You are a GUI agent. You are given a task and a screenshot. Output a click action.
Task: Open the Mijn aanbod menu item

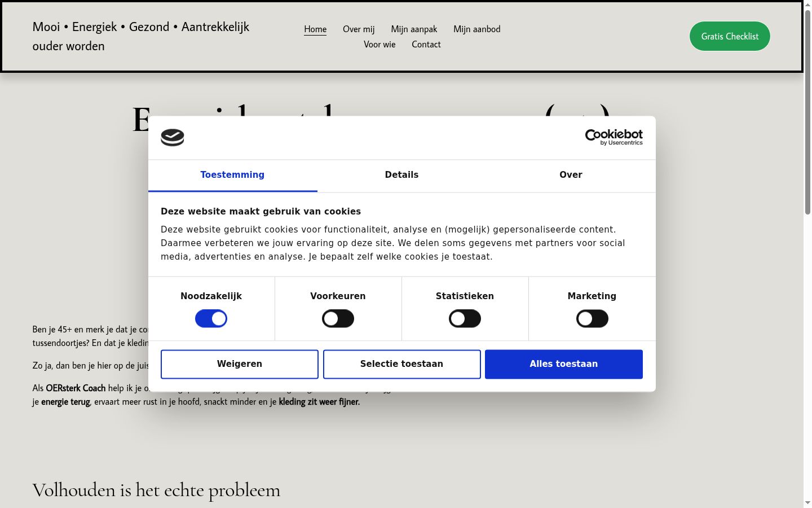pos(477,29)
